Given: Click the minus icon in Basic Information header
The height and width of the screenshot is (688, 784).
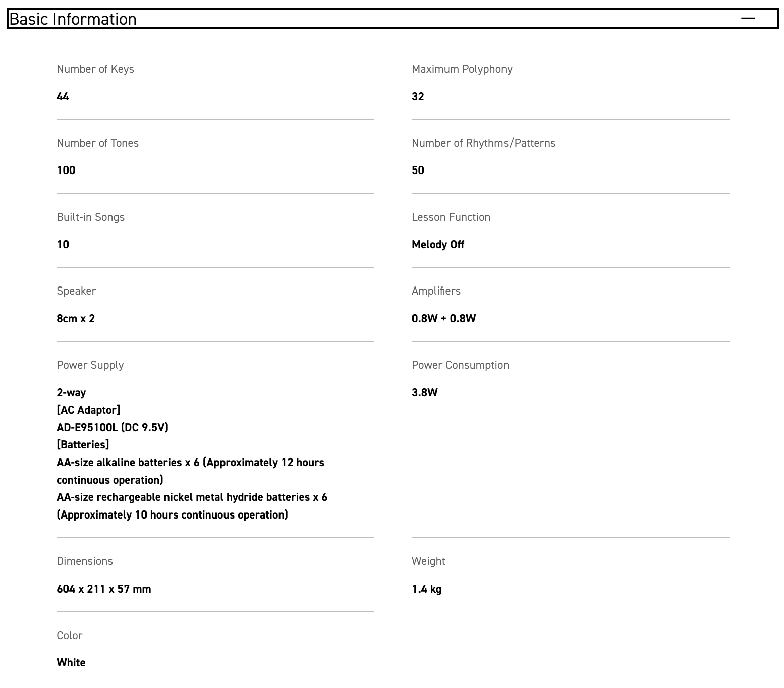Looking at the screenshot, I should tap(748, 19).
